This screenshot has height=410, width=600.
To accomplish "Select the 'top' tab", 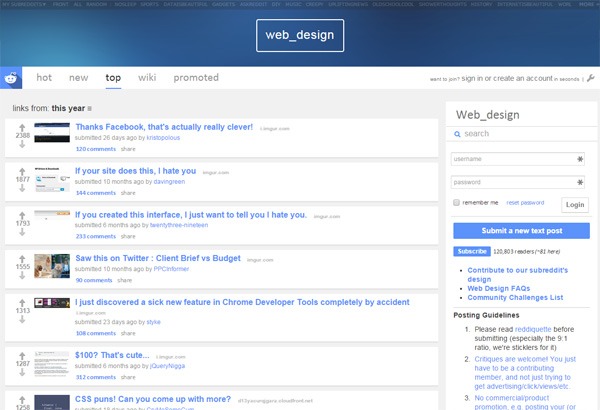I will coord(113,78).
